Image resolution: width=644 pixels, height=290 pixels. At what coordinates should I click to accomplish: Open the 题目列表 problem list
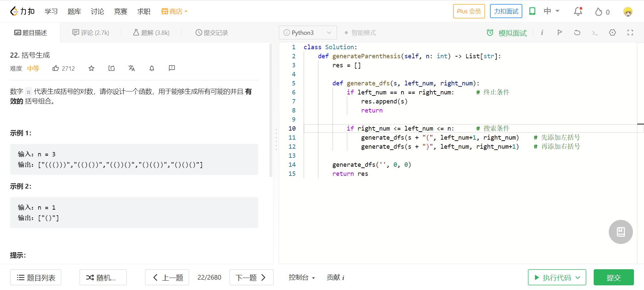tap(36, 277)
